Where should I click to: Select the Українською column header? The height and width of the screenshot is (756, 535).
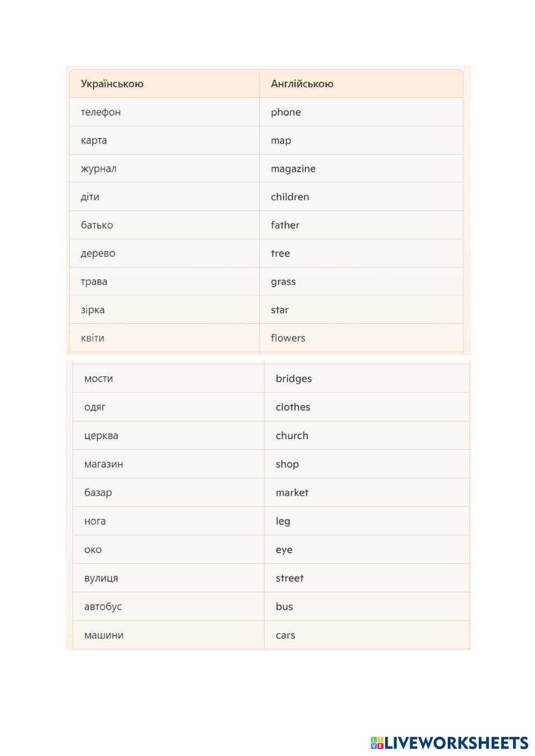coord(112,84)
